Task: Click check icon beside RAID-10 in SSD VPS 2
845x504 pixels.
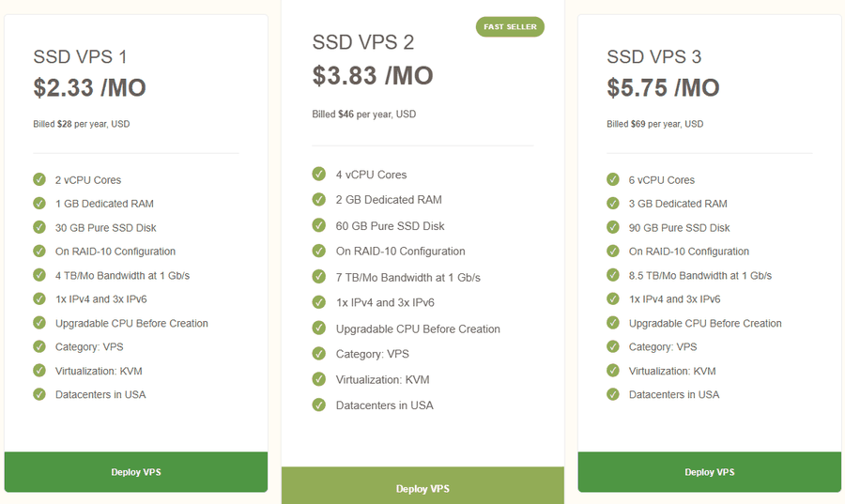Action: [x=319, y=251]
